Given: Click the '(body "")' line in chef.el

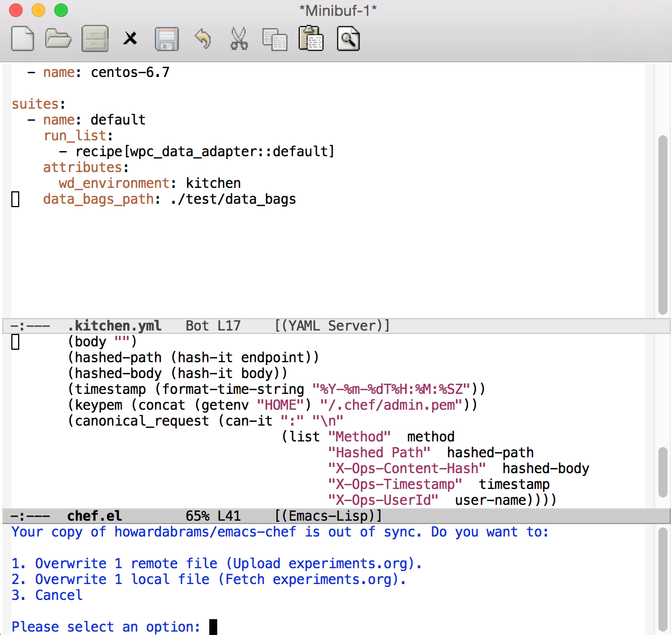Looking at the screenshot, I should (102, 342).
